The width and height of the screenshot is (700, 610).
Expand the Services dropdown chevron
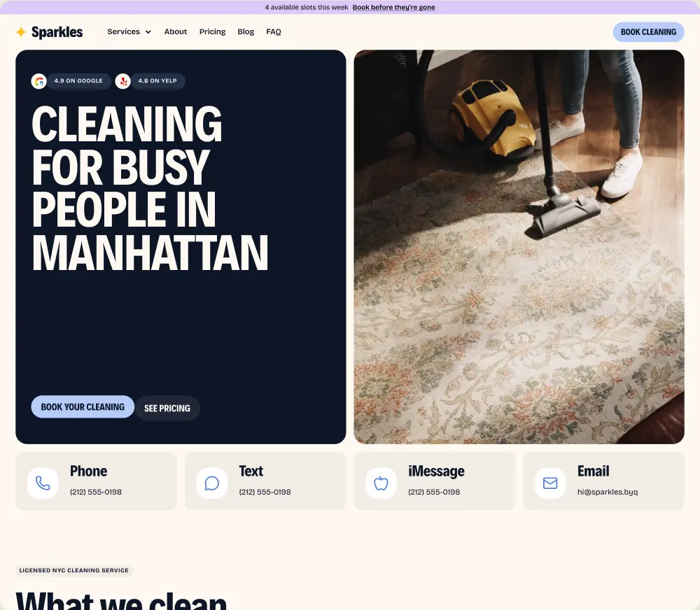pos(148,32)
